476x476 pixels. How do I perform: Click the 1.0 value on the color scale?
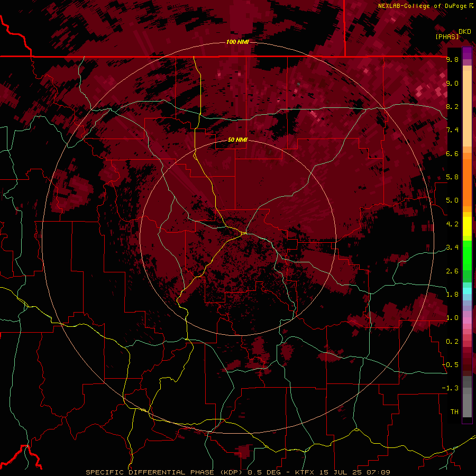(452, 318)
